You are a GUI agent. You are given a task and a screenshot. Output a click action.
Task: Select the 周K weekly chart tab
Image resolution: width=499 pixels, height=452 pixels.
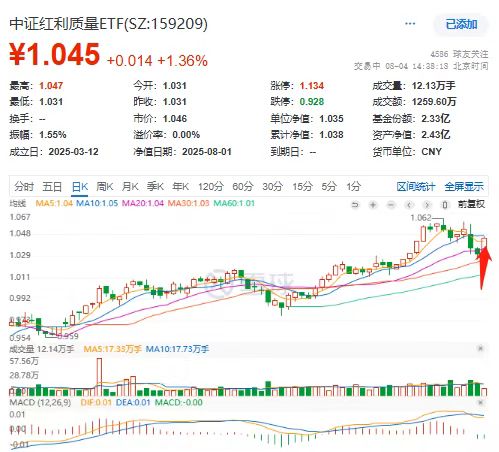(105, 186)
